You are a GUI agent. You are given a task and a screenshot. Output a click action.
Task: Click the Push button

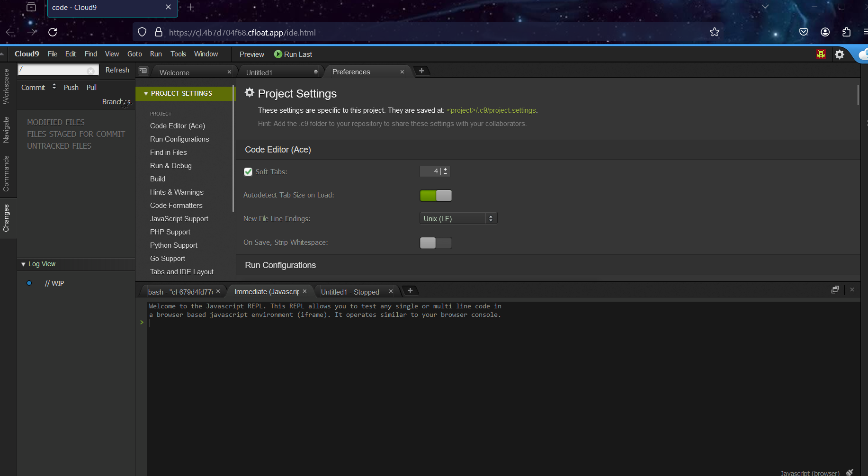(x=71, y=87)
